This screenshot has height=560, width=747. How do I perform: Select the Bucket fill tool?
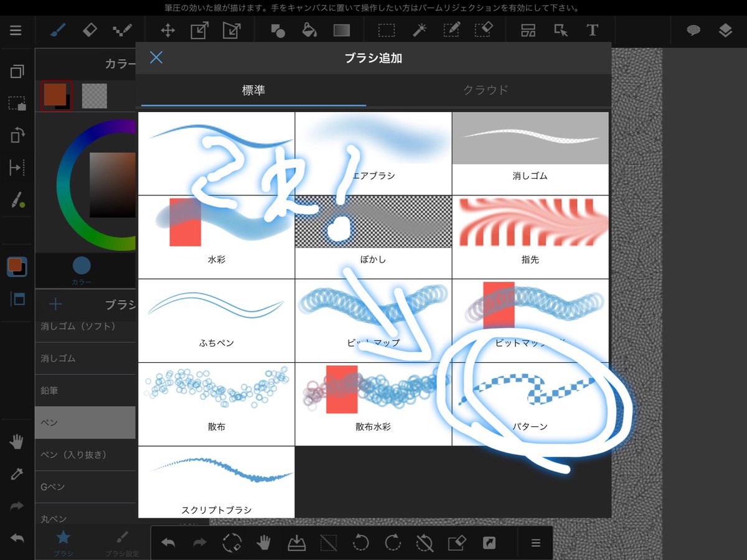tap(309, 30)
